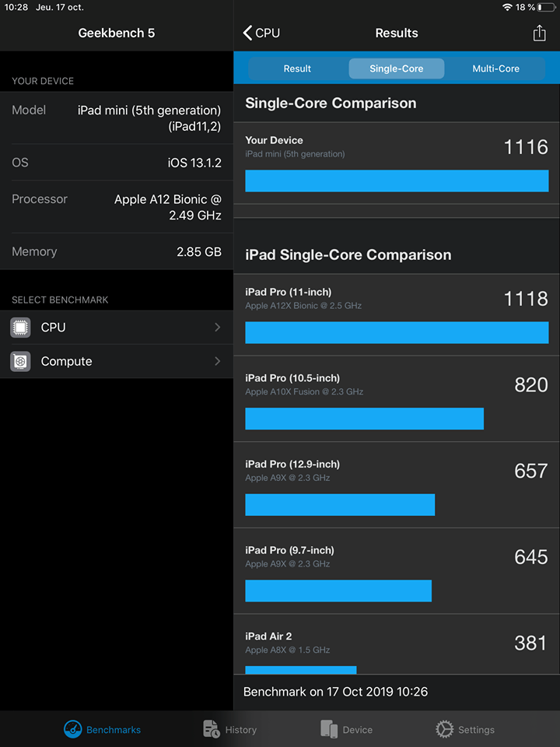Tap the CPU benchmark chip icon
560x747 pixels.
(21, 328)
